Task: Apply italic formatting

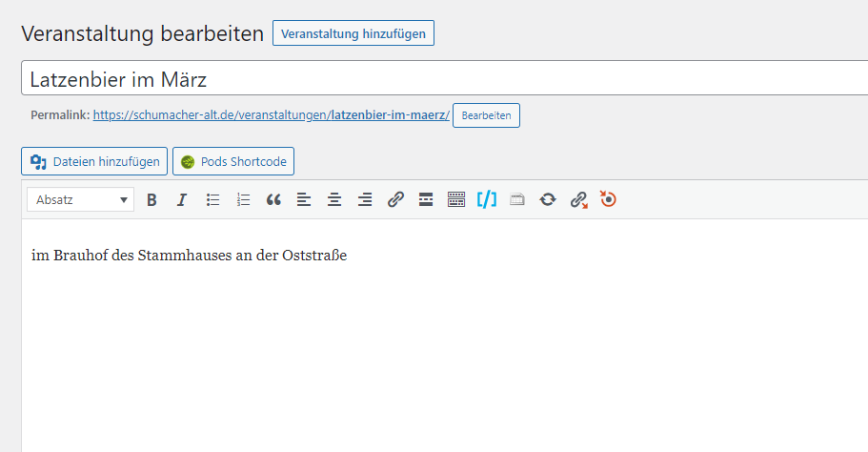Action: (182, 200)
